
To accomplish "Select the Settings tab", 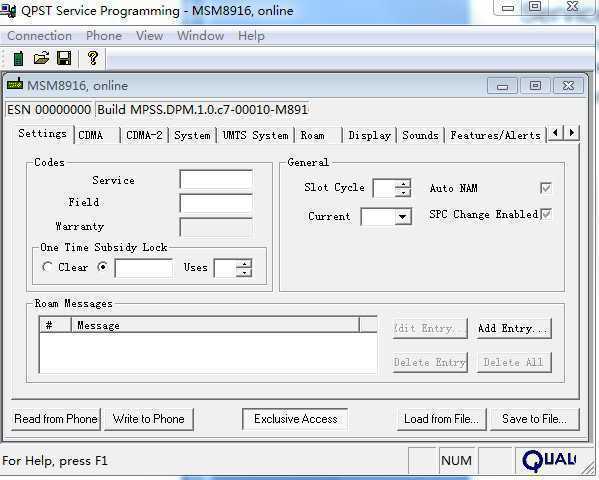I will (x=42, y=134).
